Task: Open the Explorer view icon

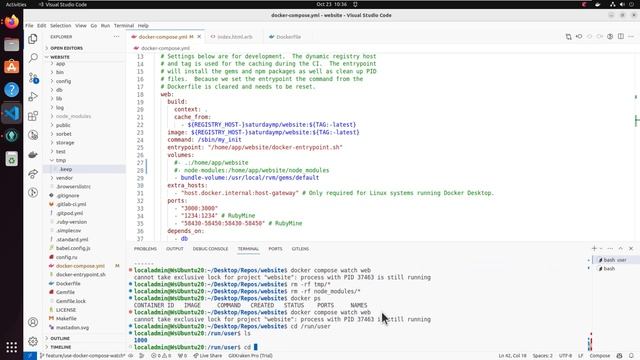Action: click(x=33, y=39)
